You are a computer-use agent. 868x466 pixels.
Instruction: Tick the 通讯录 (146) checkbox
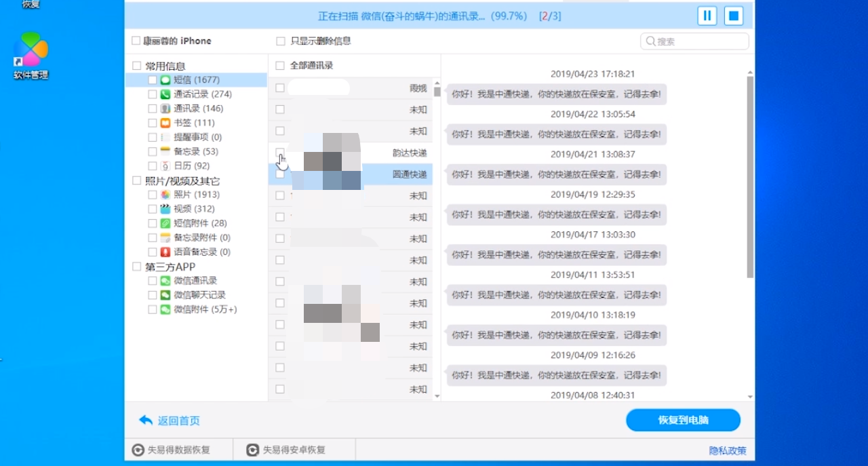click(153, 109)
